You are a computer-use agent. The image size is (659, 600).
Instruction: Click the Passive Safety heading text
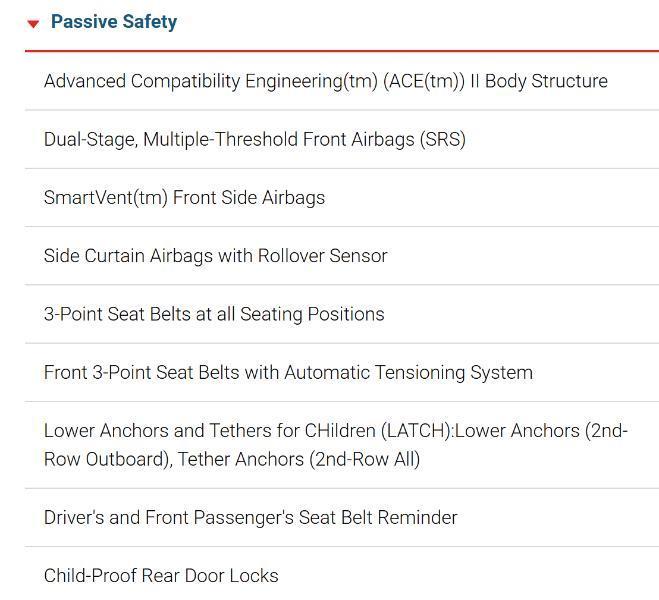tap(114, 22)
